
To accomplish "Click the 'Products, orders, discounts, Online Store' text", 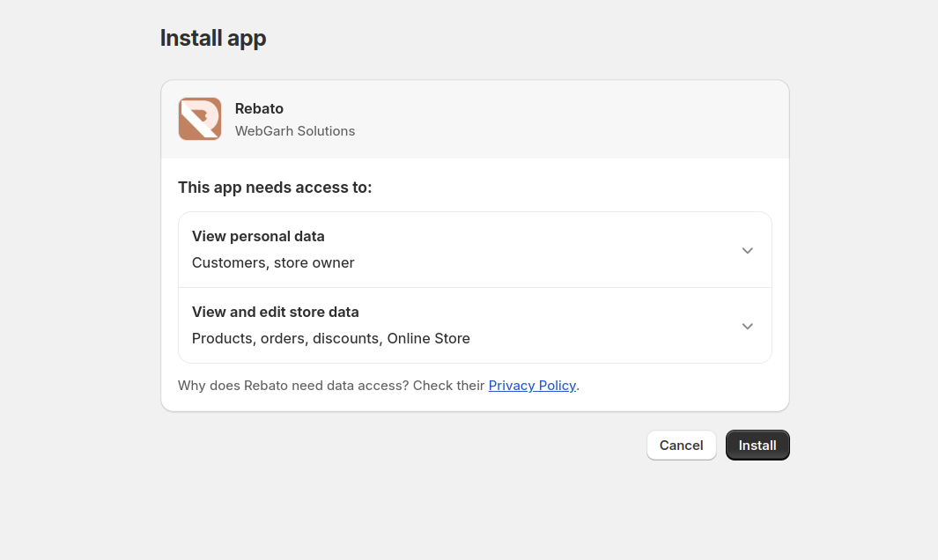I will 330,338.
